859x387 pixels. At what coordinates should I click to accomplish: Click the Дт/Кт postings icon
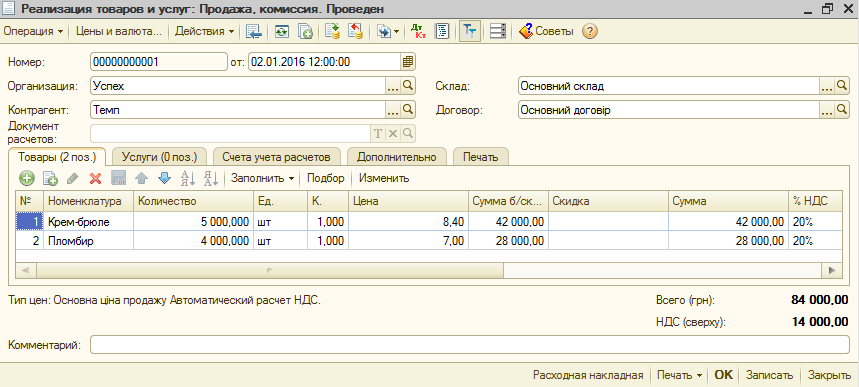pyautogui.click(x=418, y=31)
